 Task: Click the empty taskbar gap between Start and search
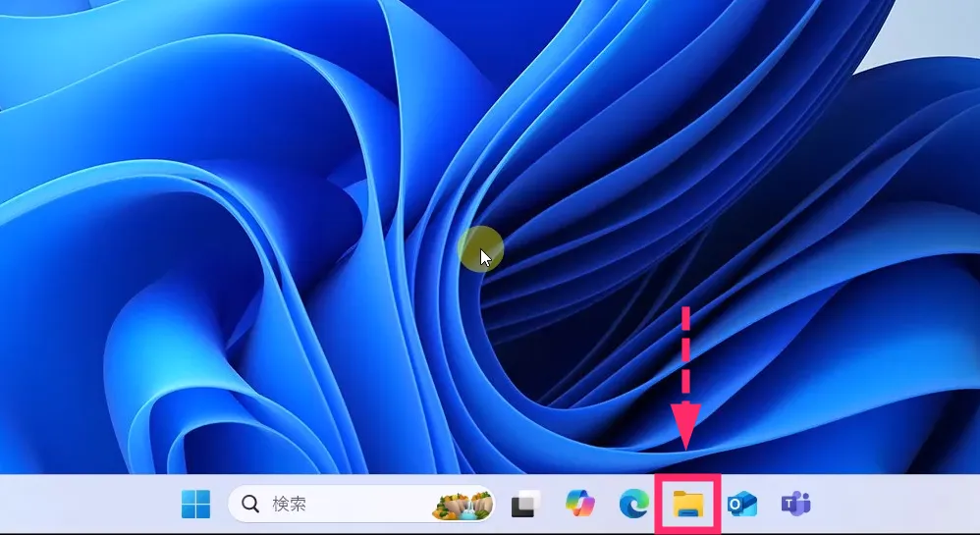point(220,505)
